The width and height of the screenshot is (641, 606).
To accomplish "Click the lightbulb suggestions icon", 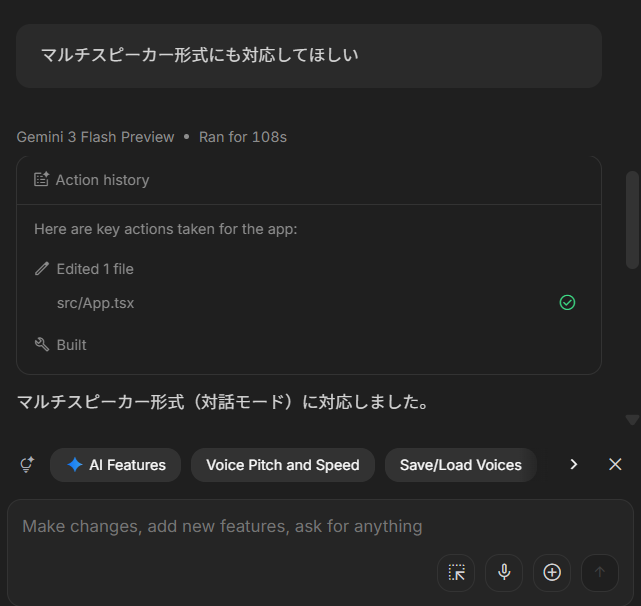I will click(x=27, y=464).
